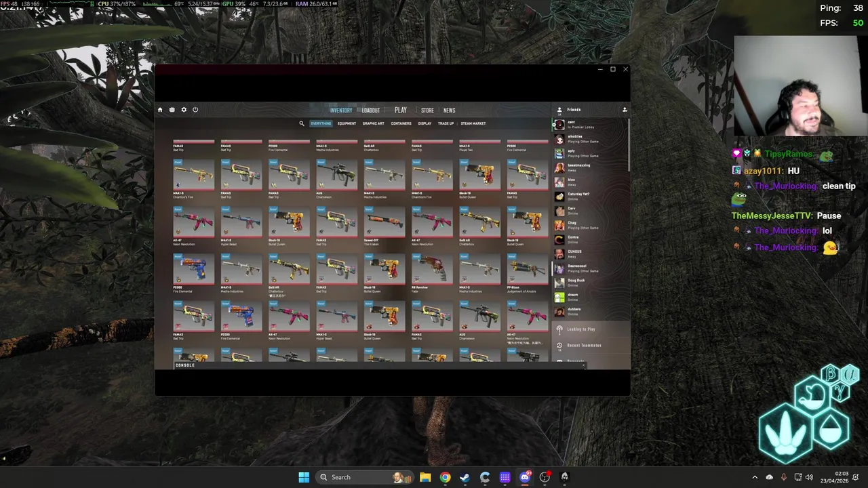The height and width of the screenshot is (488, 868).
Task: Click the Friends person icon
Action: tap(559, 110)
